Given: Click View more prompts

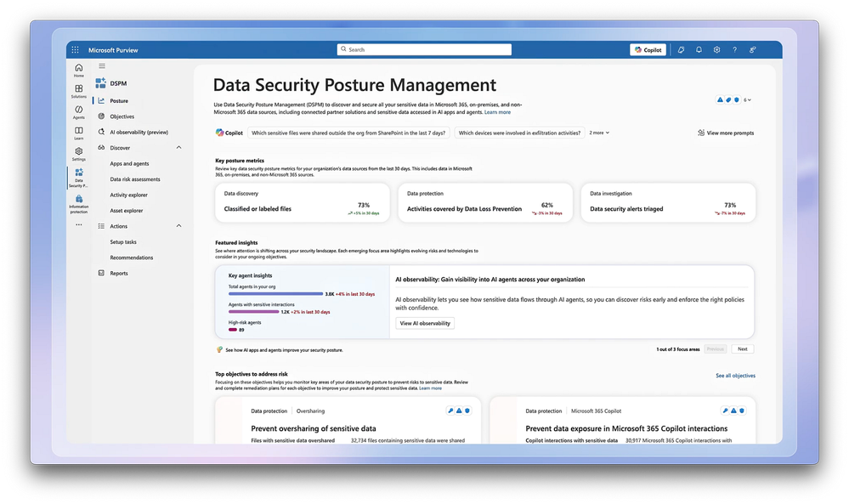Looking at the screenshot, I should click(x=726, y=133).
